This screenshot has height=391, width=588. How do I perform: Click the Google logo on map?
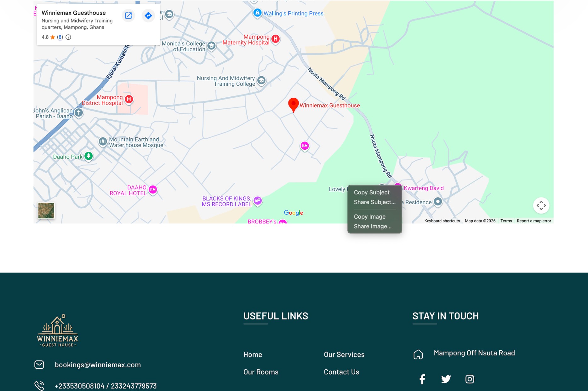tap(294, 213)
